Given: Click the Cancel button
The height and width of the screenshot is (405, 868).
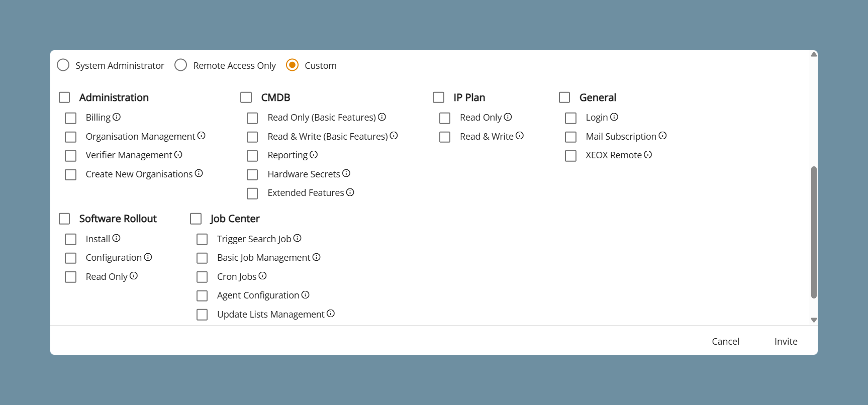Looking at the screenshot, I should pos(725,341).
